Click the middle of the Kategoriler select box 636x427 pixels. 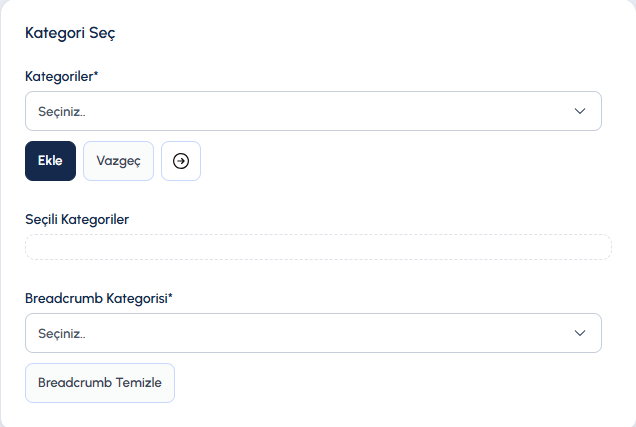tap(313, 111)
